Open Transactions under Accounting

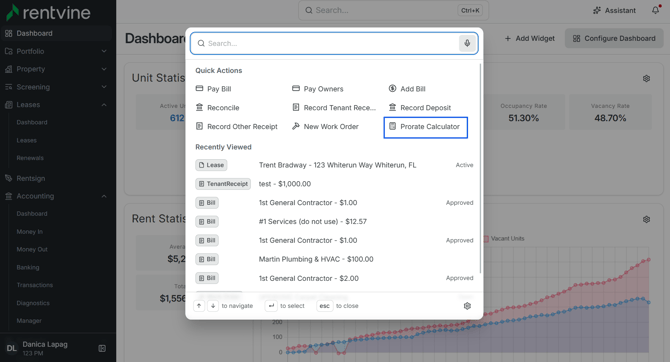pyautogui.click(x=35, y=285)
